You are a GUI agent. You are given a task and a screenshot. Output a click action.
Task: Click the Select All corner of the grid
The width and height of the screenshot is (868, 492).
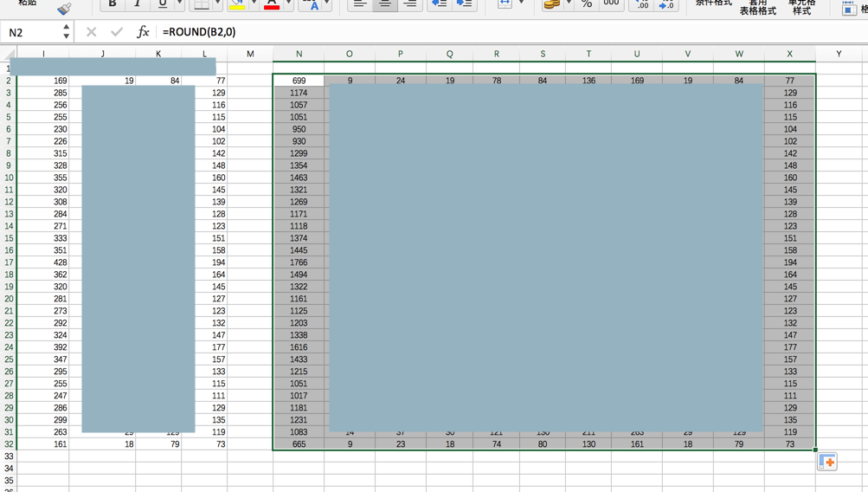coord(9,53)
